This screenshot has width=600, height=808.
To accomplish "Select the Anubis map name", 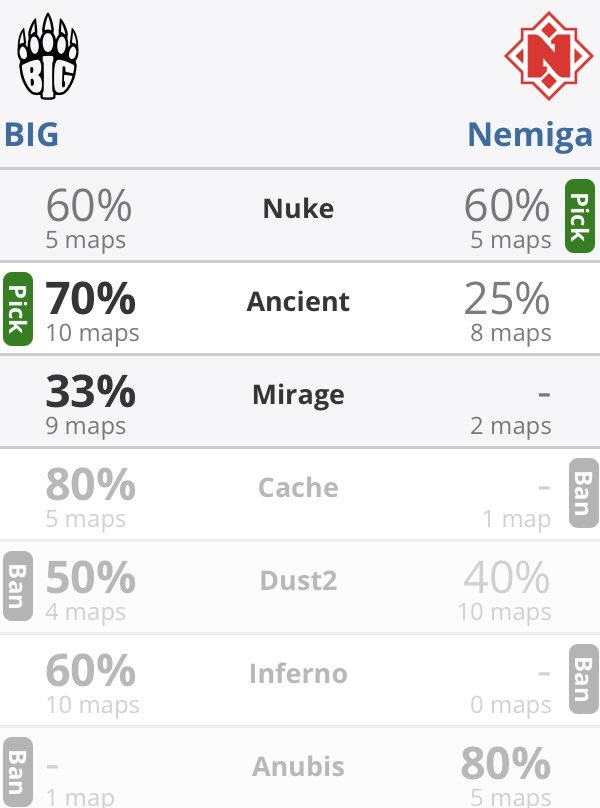I will coord(298,766).
